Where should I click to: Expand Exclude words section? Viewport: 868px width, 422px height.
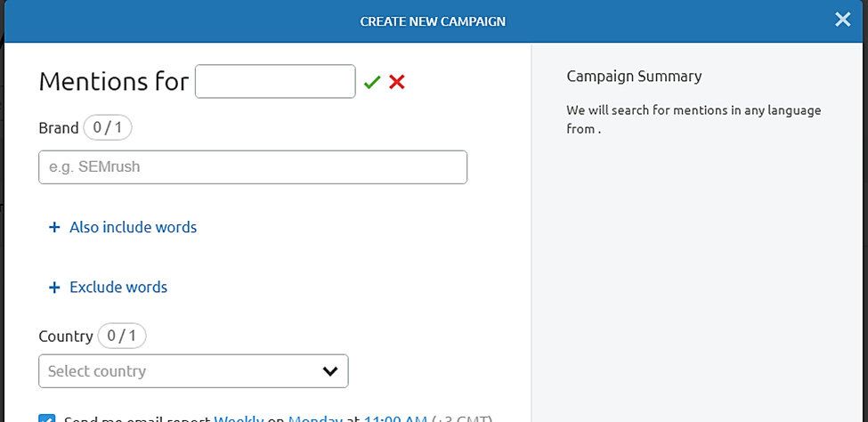tap(118, 288)
